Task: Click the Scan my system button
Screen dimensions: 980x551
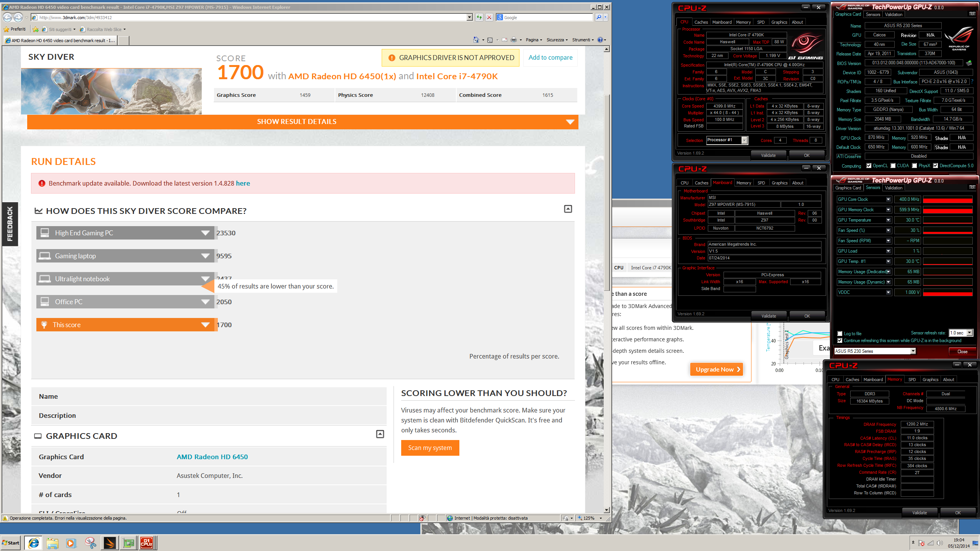Action: [430, 448]
